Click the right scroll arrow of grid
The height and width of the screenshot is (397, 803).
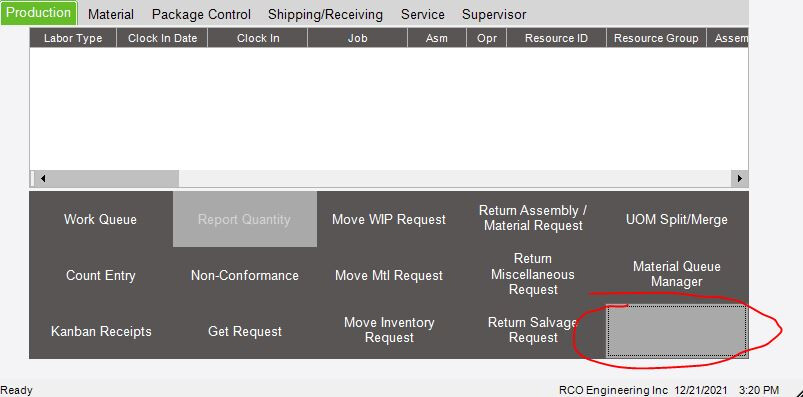739,179
